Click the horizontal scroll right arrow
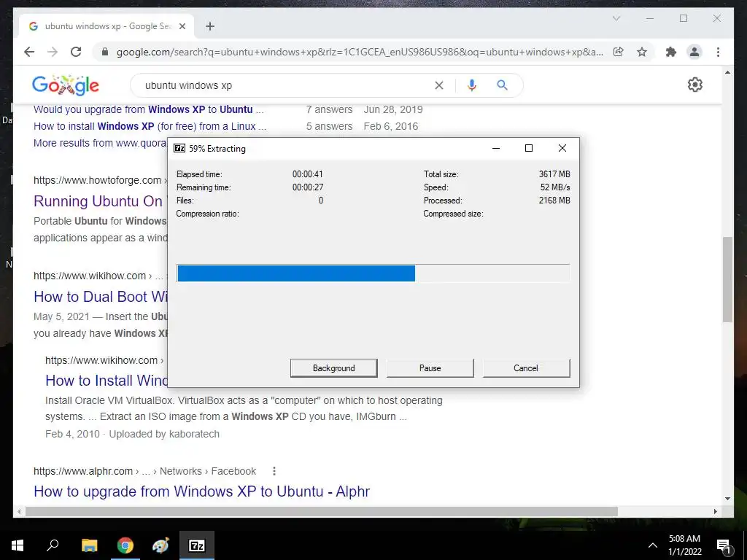Viewport: 747px width, 560px height. point(715,511)
